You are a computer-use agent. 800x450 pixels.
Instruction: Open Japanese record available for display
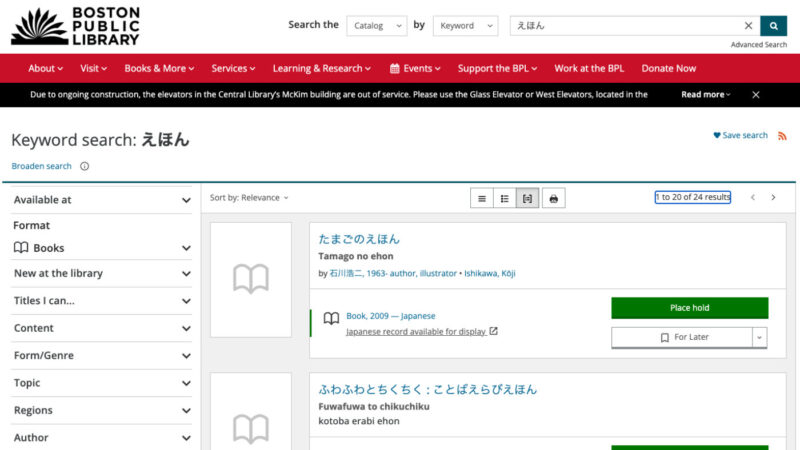416,332
